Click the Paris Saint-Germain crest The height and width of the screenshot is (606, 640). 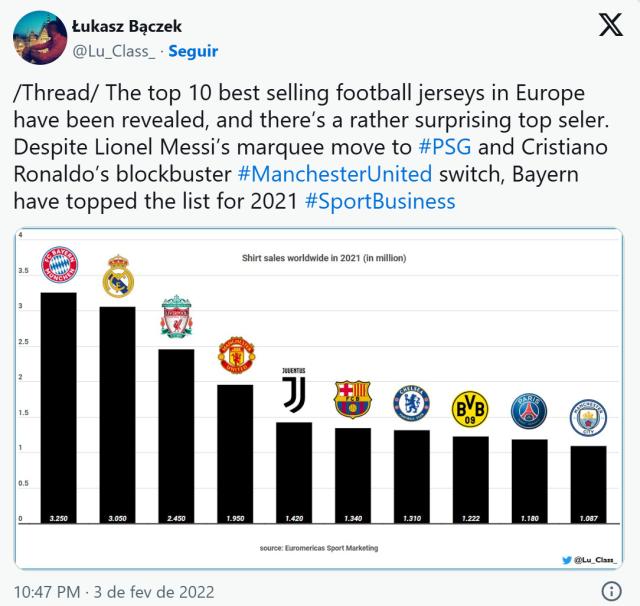pos(529,411)
